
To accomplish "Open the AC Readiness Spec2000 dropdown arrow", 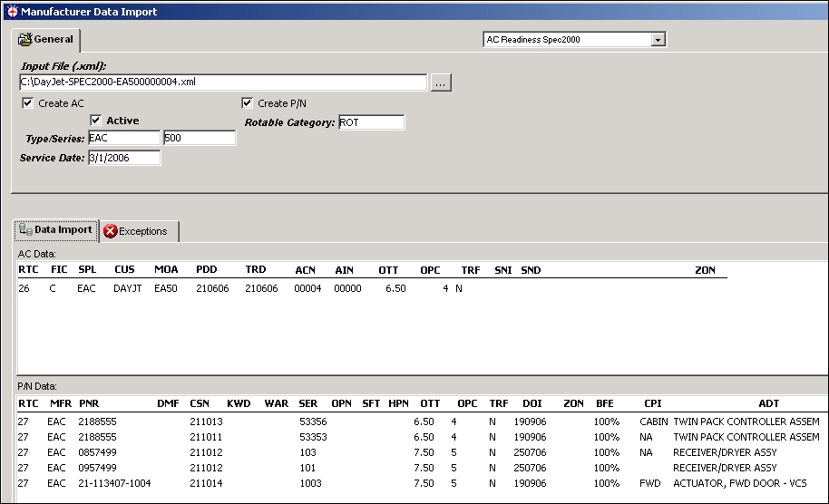I will pos(658,40).
